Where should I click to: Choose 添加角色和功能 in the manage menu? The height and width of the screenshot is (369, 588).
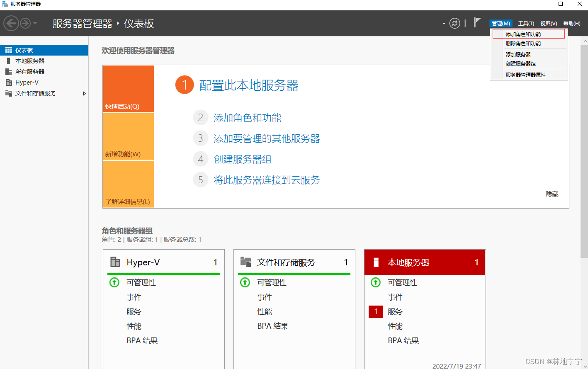(x=529, y=34)
